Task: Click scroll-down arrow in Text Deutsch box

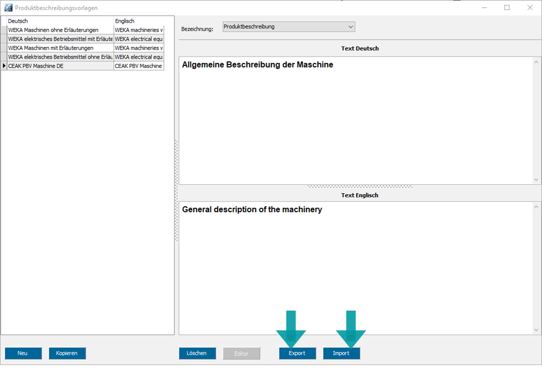Action: 536,180
